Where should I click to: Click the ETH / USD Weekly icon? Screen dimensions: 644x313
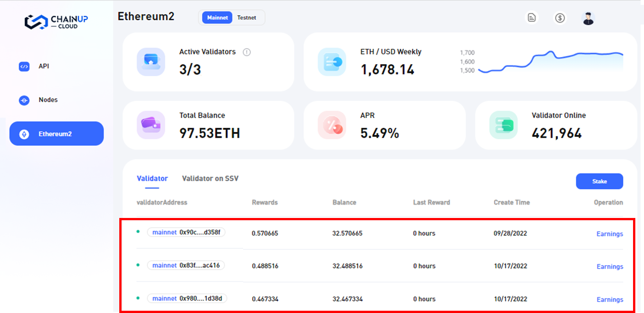coord(332,62)
